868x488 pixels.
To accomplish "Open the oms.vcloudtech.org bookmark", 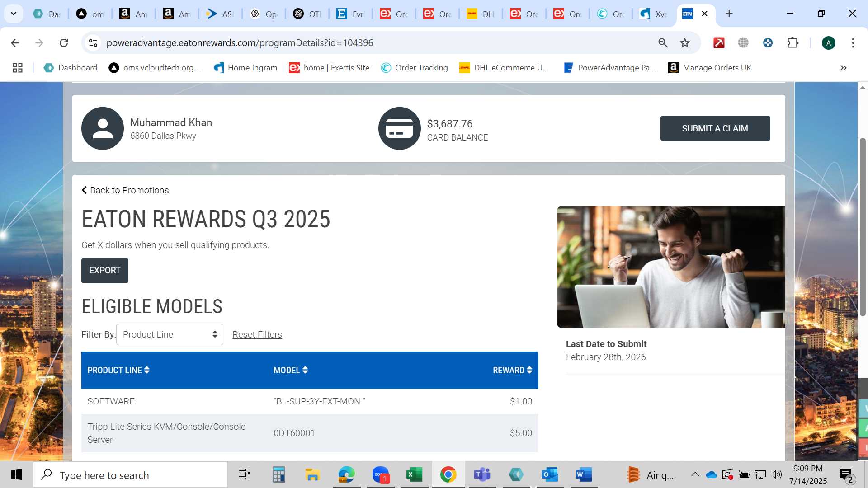I will tap(154, 68).
